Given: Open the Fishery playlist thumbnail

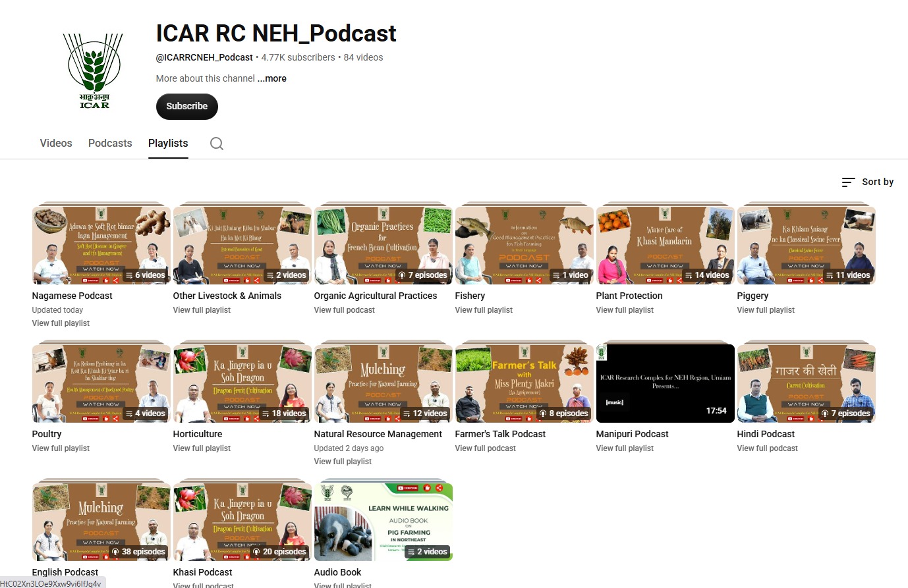Looking at the screenshot, I should 525,246.
